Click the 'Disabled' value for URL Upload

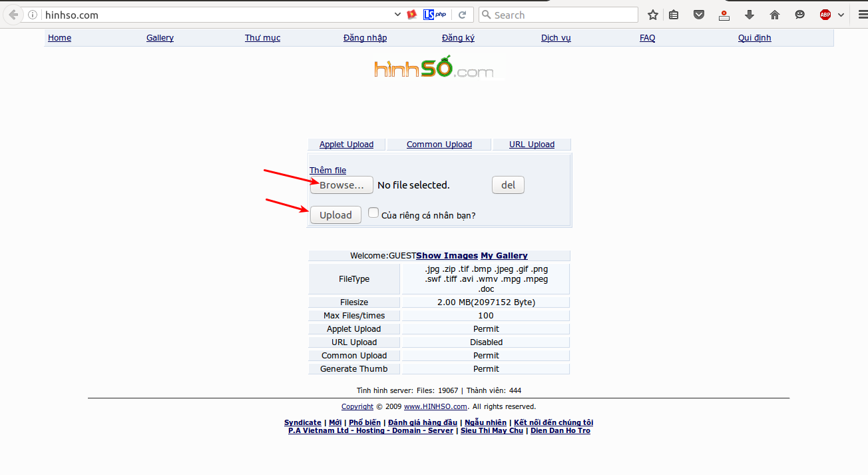point(486,342)
